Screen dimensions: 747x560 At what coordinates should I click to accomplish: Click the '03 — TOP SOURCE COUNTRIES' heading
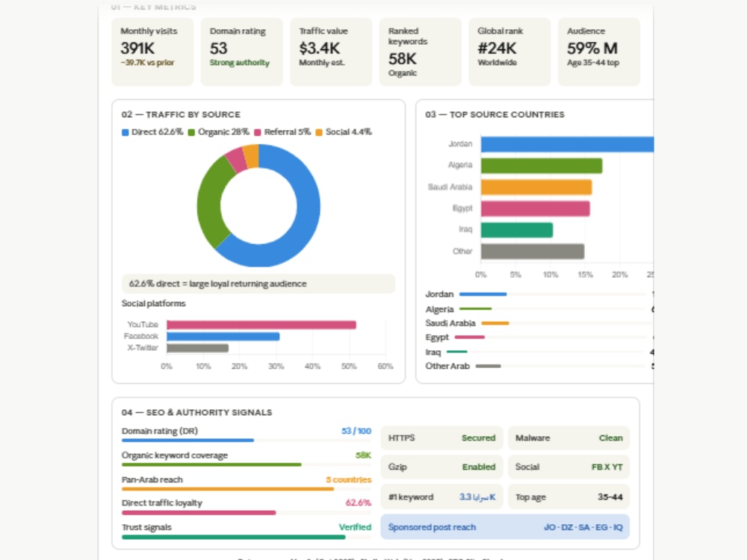coord(495,115)
